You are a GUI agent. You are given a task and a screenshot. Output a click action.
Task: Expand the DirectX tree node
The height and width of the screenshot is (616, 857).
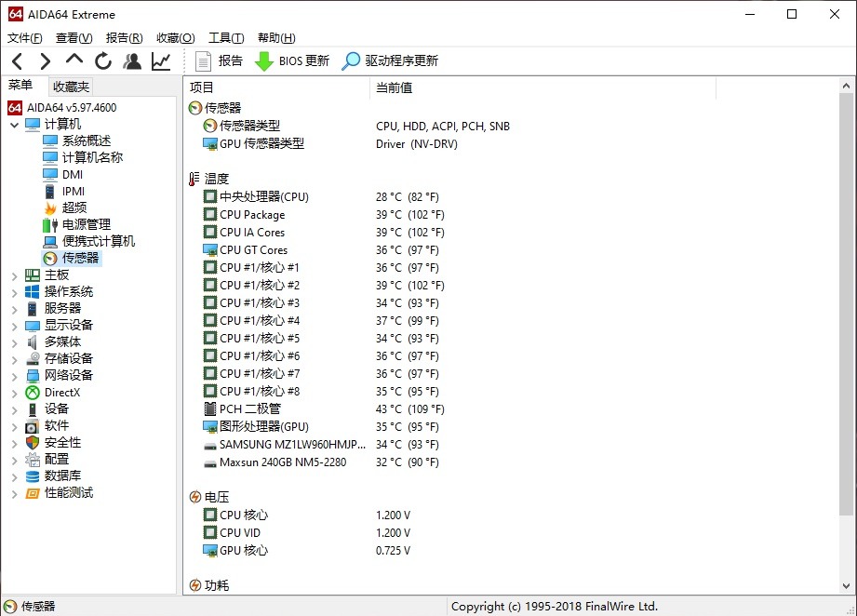point(15,394)
